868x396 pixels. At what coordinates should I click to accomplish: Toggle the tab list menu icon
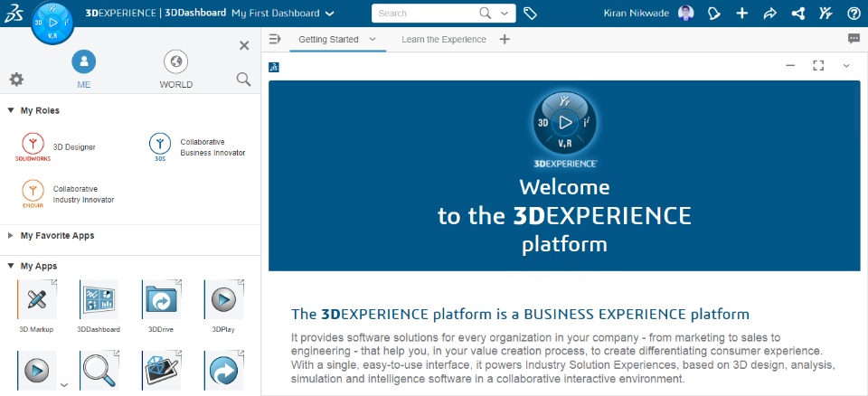pos(275,39)
